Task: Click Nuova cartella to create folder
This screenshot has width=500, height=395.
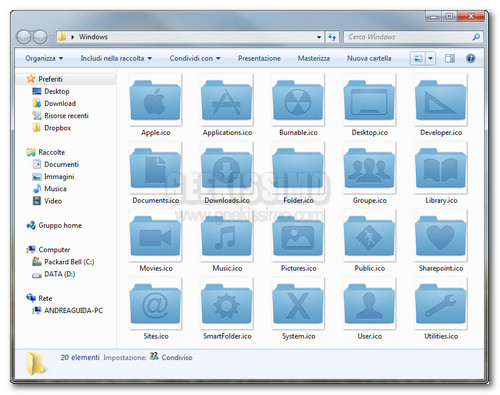Action: click(x=369, y=58)
